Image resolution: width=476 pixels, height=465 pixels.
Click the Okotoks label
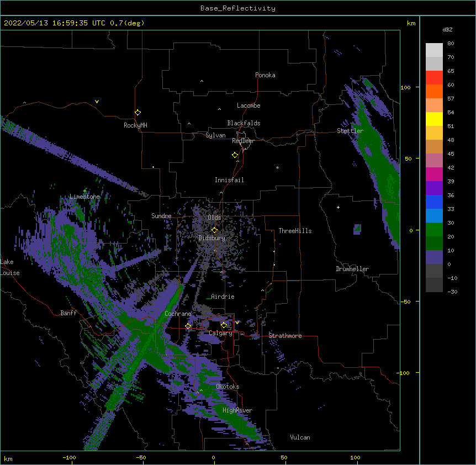(228, 387)
